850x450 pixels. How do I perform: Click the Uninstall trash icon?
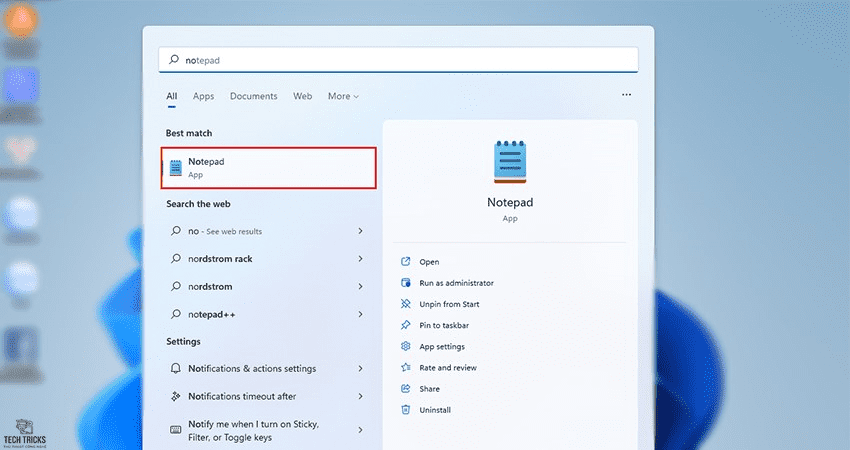click(405, 409)
